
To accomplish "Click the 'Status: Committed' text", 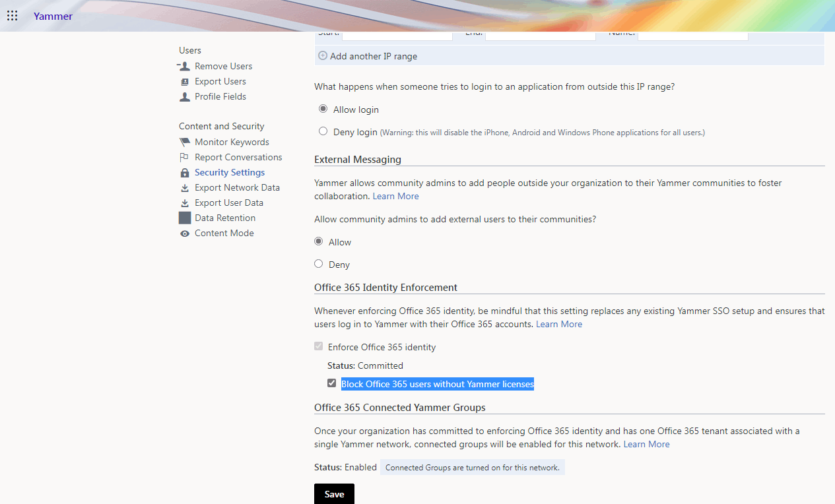I will [365, 365].
